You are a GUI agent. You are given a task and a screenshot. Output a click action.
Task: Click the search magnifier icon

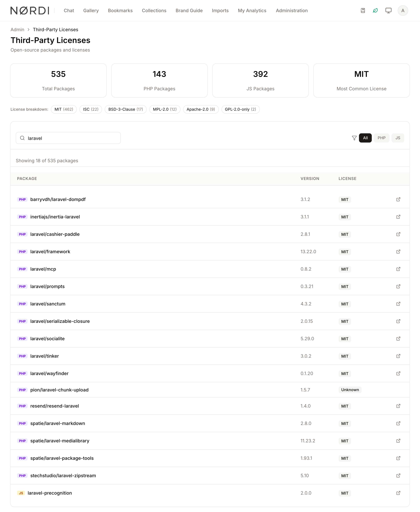(22, 138)
